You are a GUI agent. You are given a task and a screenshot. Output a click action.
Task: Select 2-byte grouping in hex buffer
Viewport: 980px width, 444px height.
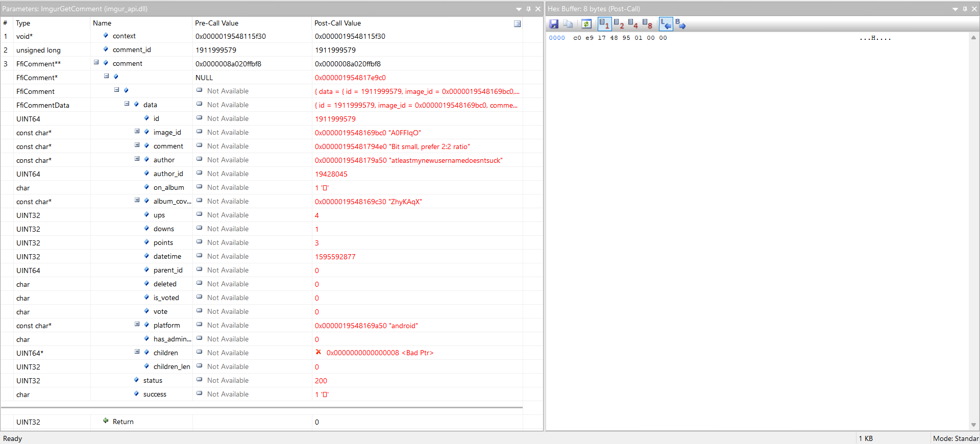619,24
